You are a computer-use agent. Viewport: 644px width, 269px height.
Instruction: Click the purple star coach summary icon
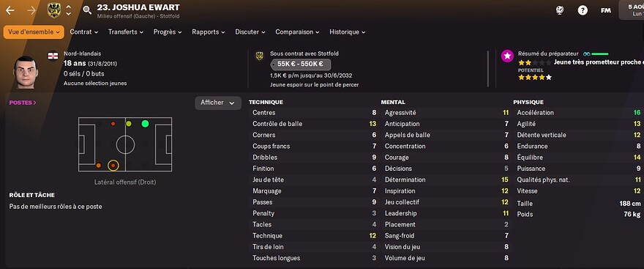507,56
